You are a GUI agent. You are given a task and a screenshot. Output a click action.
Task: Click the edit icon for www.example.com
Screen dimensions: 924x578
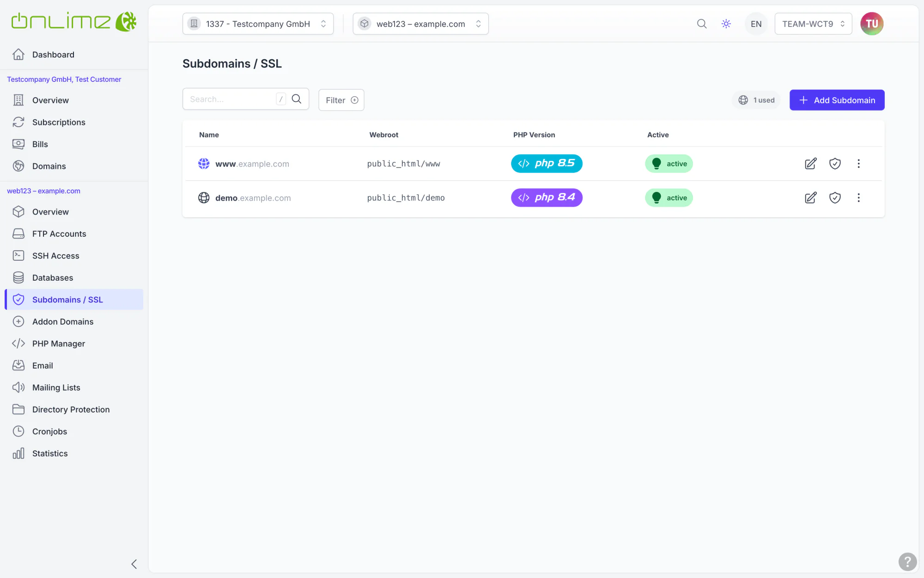point(810,164)
